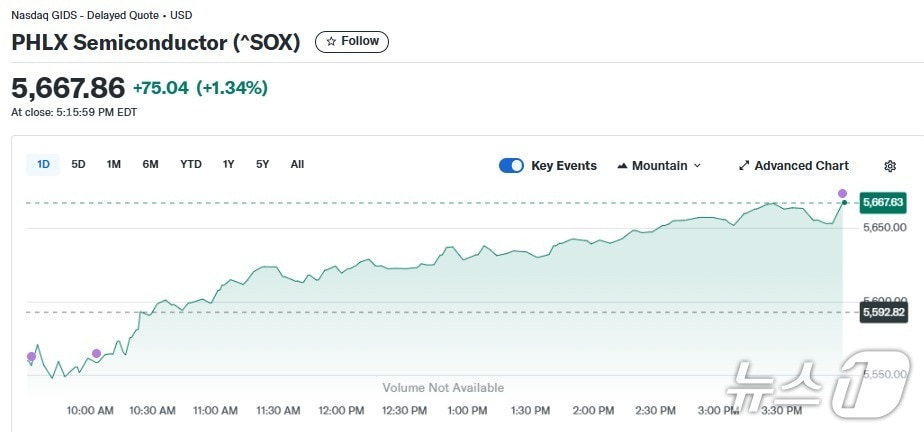Choose the 6M time range
924x432 pixels.
click(150, 164)
